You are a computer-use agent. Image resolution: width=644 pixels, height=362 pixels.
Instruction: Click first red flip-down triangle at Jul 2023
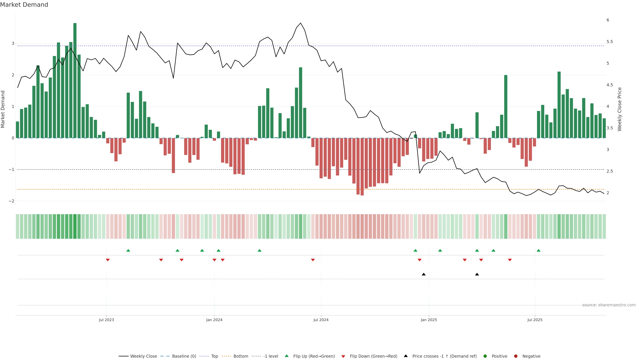(x=108, y=260)
